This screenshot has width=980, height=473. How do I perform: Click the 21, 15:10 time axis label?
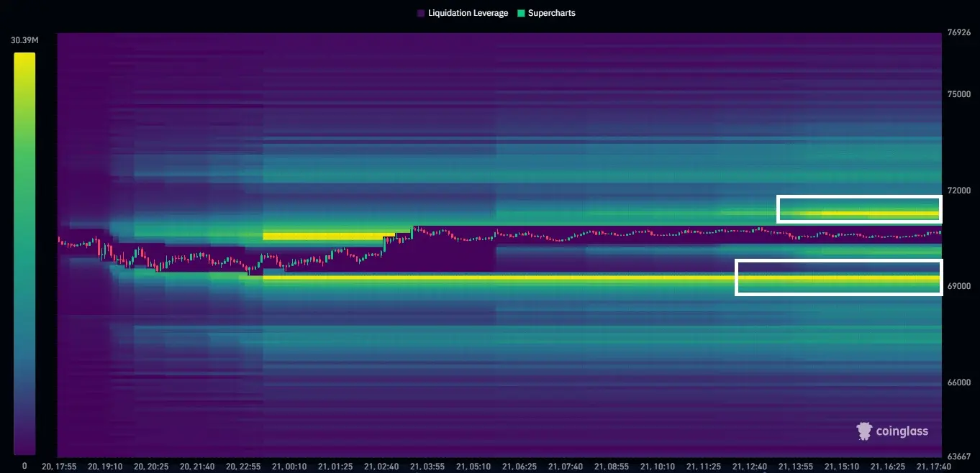(842, 467)
